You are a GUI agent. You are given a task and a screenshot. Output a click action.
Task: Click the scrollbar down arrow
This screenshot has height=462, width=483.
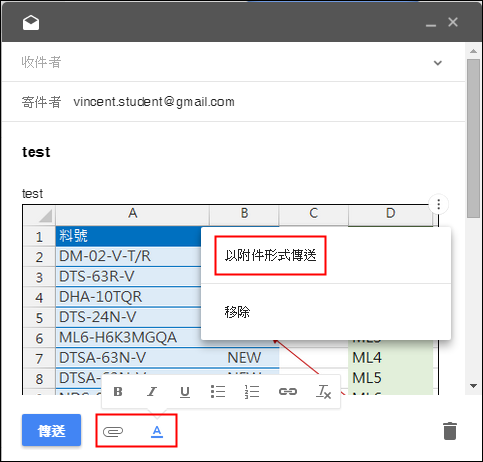coord(473,386)
